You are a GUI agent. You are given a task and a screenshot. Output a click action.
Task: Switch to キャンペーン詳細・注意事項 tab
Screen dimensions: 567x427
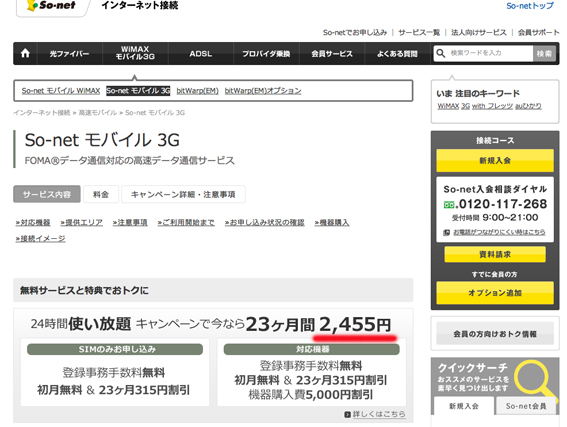point(183,194)
